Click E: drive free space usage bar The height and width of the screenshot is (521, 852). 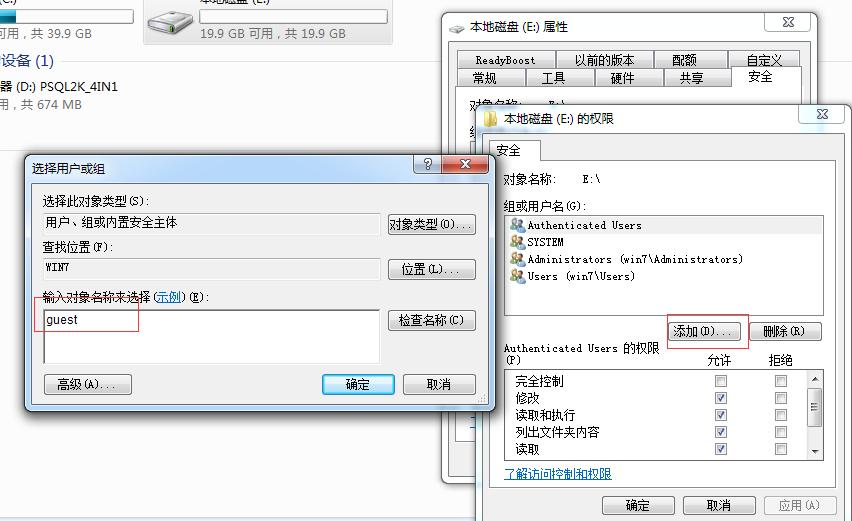[293, 16]
